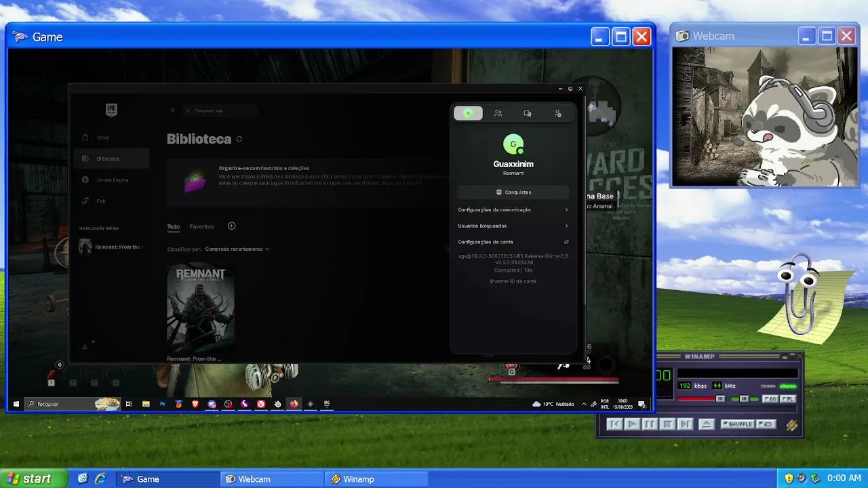Screen dimensions: 868x488
Task: Skip to next track in Winamp
Action: (x=685, y=424)
